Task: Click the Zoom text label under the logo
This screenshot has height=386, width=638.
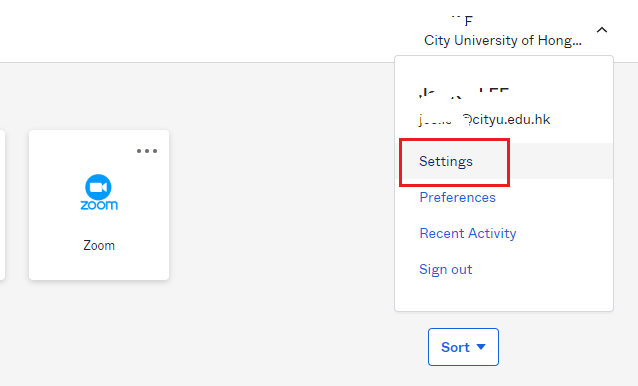Action: (x=99, y=245)
